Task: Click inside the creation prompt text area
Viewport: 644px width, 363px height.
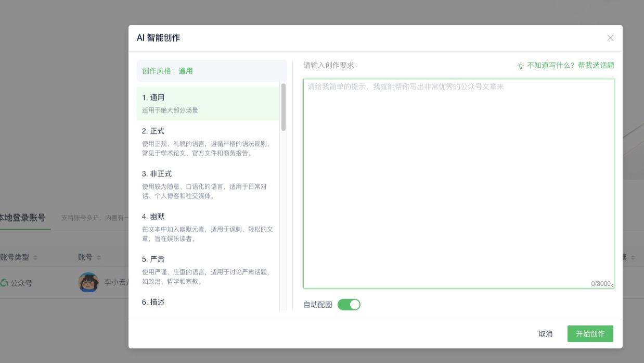Action: click(458, 182)
